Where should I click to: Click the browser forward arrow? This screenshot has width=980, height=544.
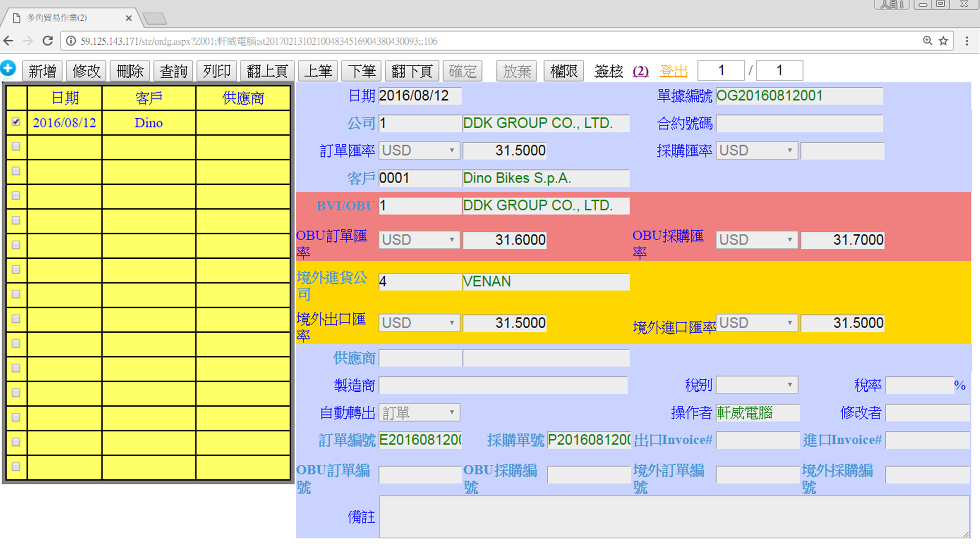click(28, 41)
